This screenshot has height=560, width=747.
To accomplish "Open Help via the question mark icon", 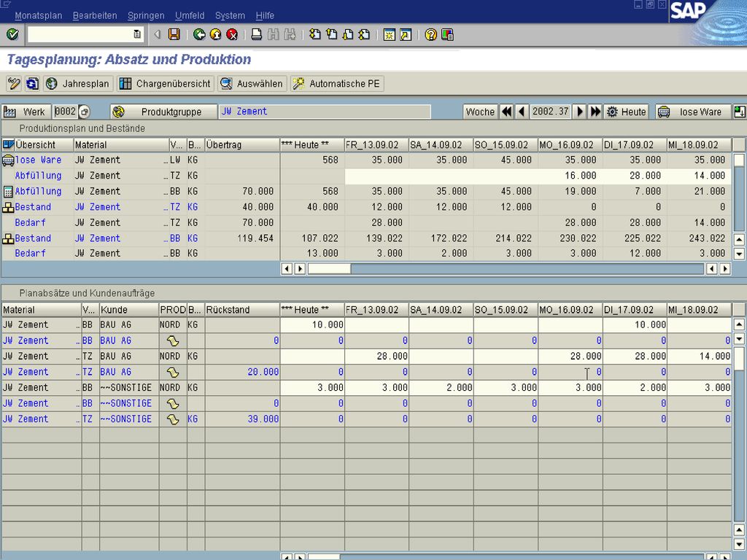I will pyautogui.click(x=430, y=35).
